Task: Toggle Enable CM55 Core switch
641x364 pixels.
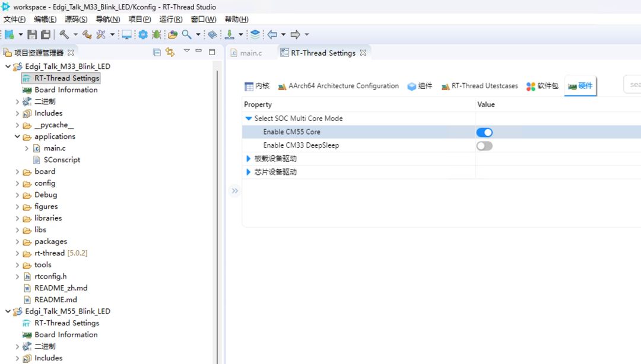Action: pyautogui.click(x=484, y=132)
